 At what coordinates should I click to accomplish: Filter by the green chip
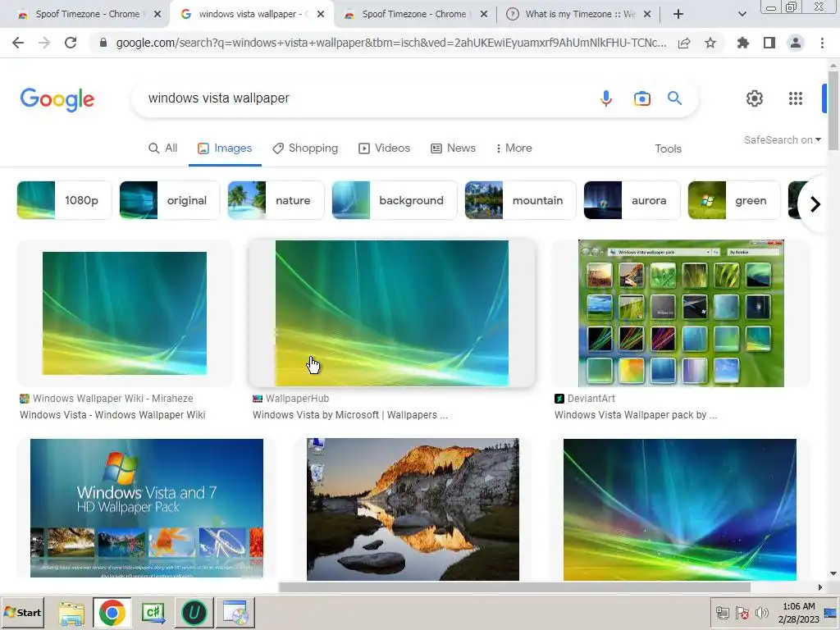(x=734, y=200)
